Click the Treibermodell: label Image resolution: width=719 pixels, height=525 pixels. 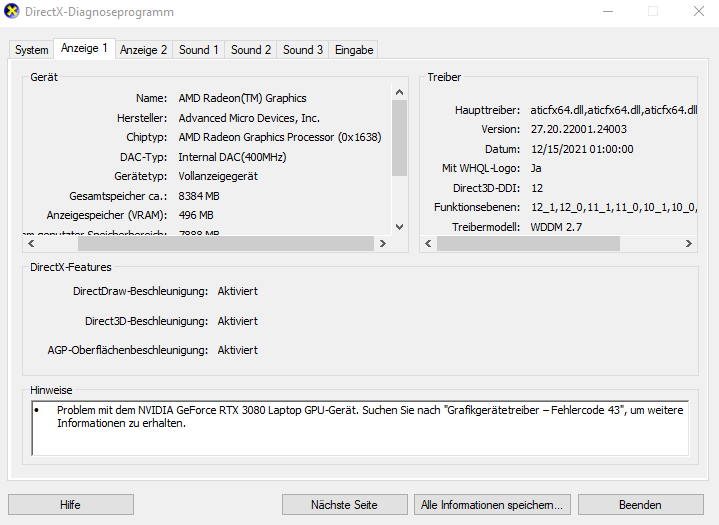tap(486, 227)
